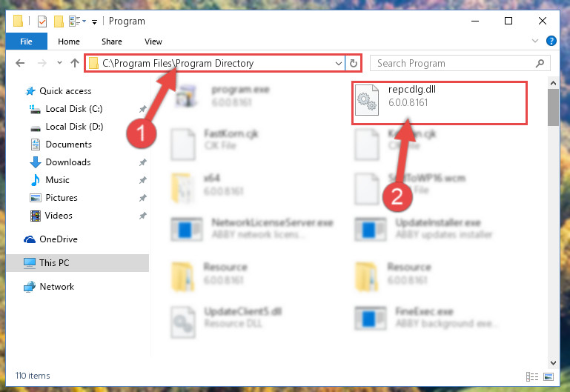
Task: Open the Help question mark icon
Action: 551,41
